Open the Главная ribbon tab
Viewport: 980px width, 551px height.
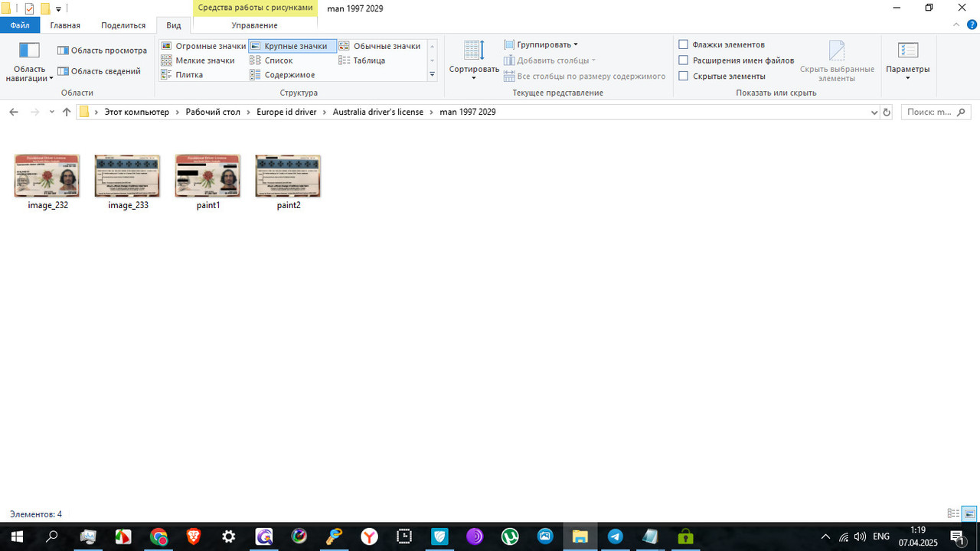tap(65, 25)
